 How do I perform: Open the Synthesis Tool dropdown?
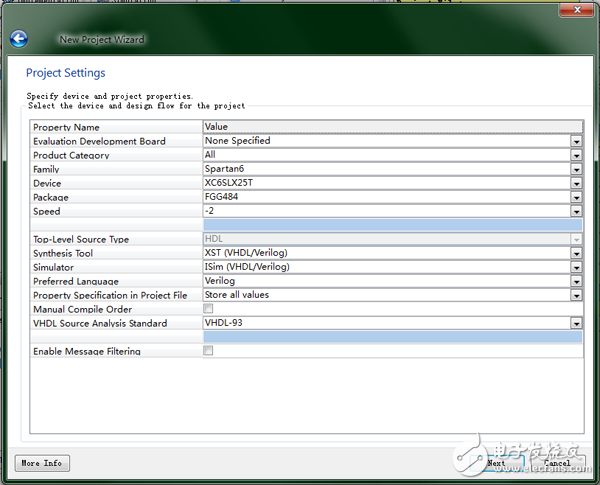[x=576, y=253]
